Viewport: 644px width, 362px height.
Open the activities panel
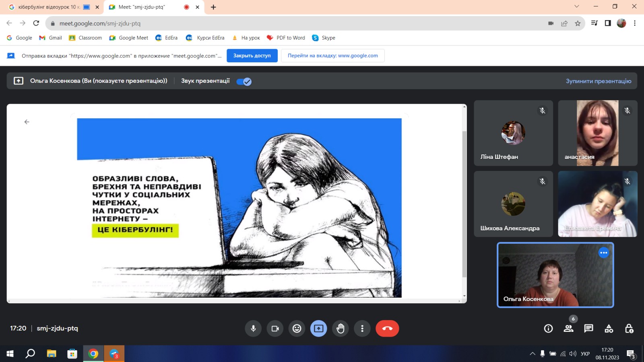(609, 329)
